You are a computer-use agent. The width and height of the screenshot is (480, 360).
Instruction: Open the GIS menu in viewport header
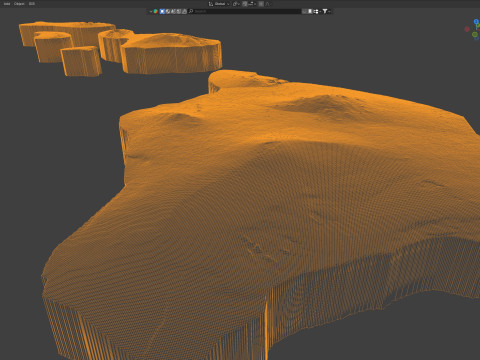tap(32, 4)
